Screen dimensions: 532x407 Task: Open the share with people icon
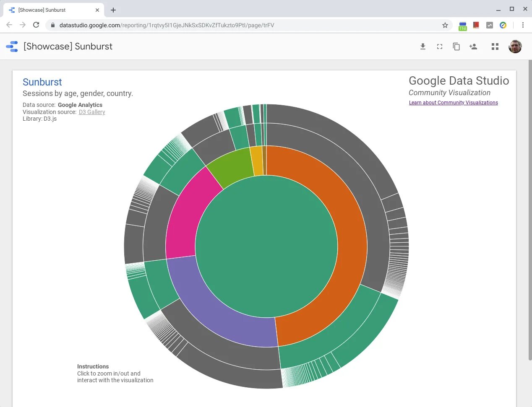(473, 47)
